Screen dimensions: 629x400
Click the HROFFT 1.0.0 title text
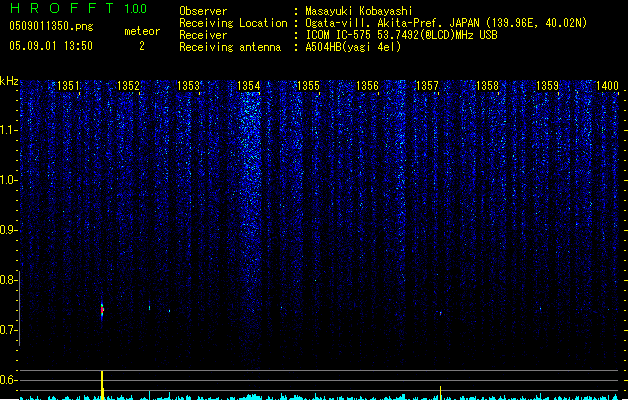tap(79, 8)
